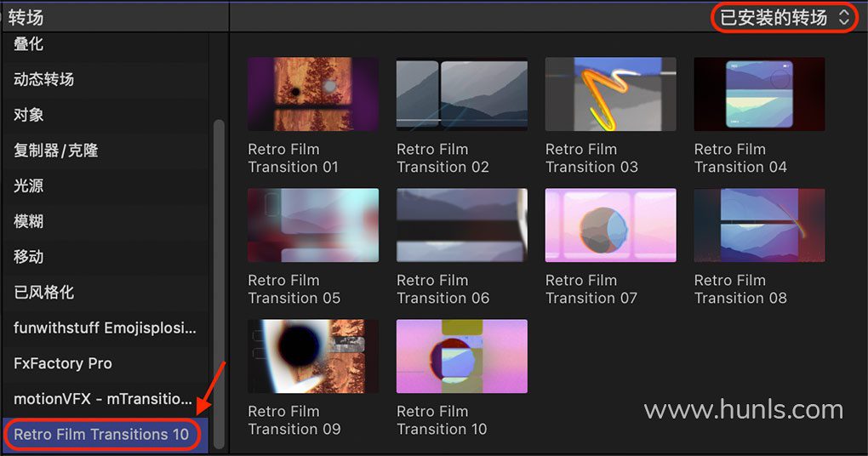The width and height of the screenshot is (868, 456).
Task: Select the 对象 category
Action: 29,115
